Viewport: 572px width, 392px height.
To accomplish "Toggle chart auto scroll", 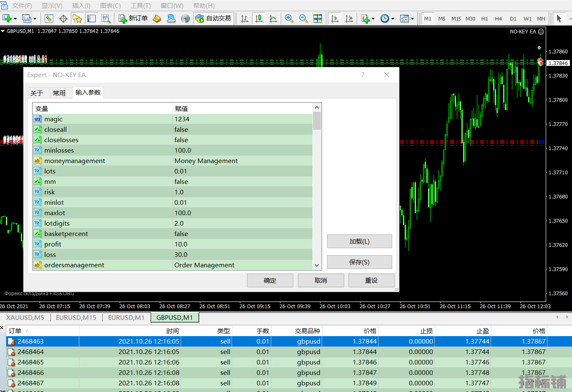I will pos(335,18).
